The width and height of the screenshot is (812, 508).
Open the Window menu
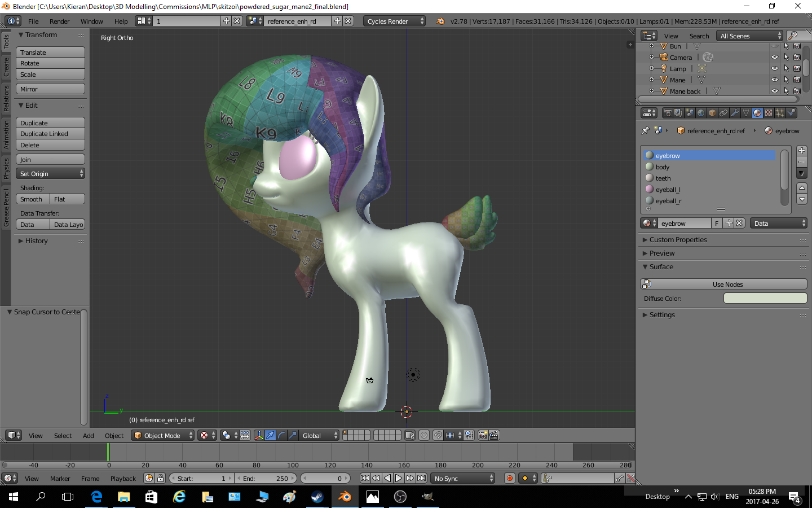pyautogui.click(x=91, y=21)
